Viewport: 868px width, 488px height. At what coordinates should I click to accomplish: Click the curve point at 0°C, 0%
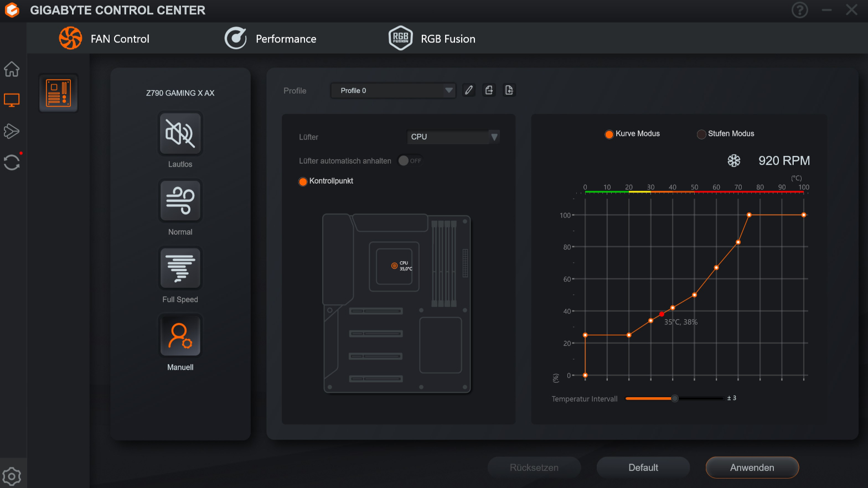point(585,375)
